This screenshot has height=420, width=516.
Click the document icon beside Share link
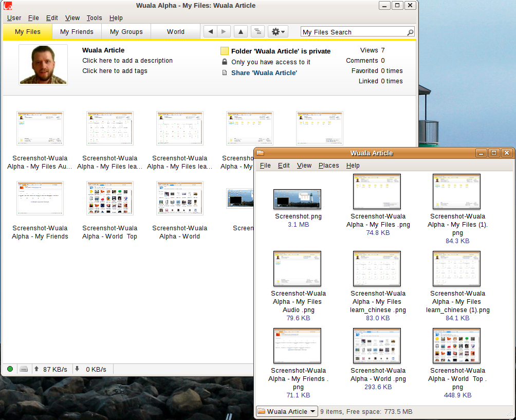coord(225,72)
